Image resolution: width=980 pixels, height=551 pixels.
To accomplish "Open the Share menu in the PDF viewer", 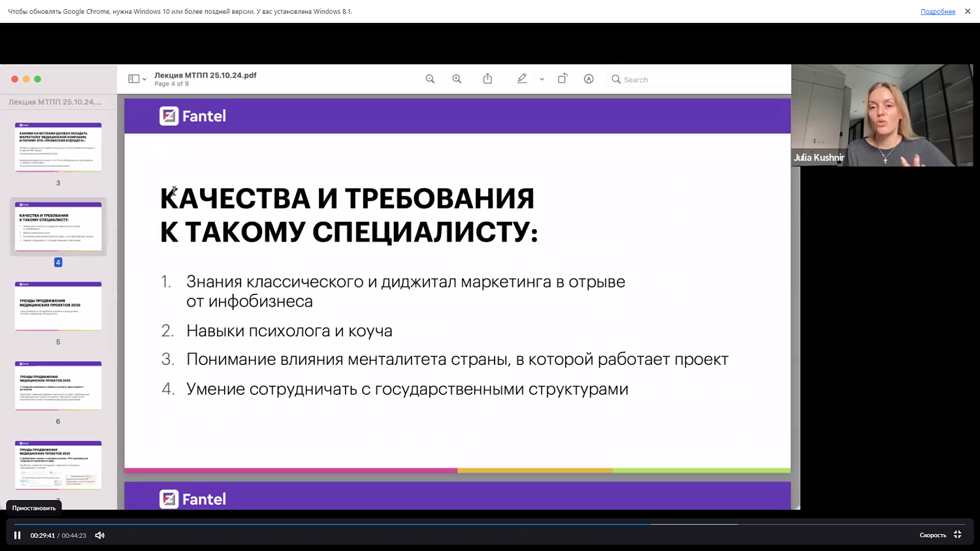I will coord(487,78).
